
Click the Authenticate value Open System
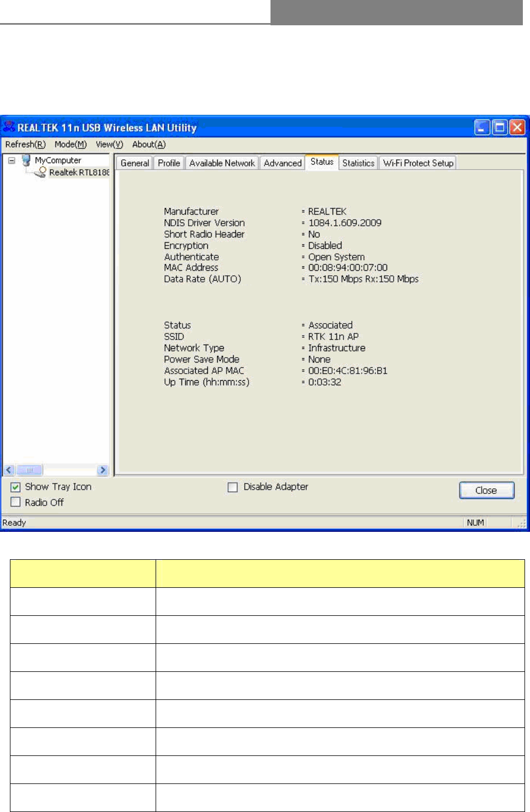(336, 257)
